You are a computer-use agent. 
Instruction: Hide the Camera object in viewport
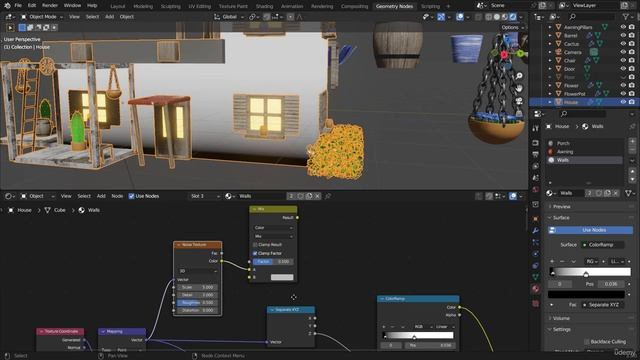[623, 52]
